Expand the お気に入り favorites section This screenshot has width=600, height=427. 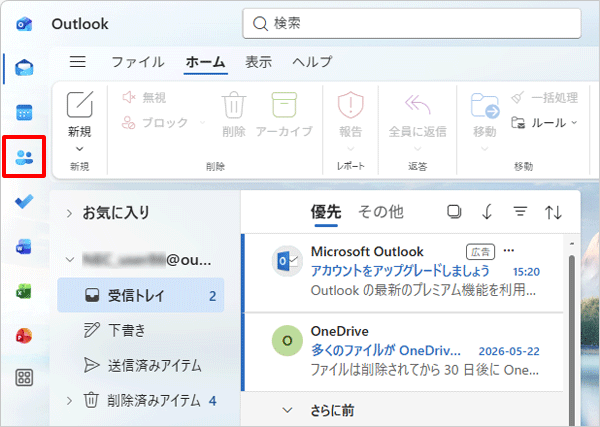click(x=69, y=213)
